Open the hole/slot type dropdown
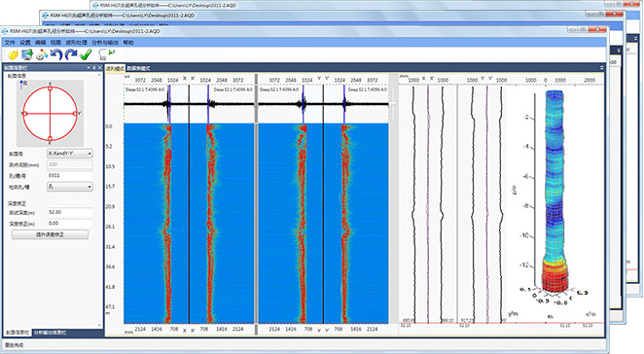This screenshot has height=354, width=644. 70,187
